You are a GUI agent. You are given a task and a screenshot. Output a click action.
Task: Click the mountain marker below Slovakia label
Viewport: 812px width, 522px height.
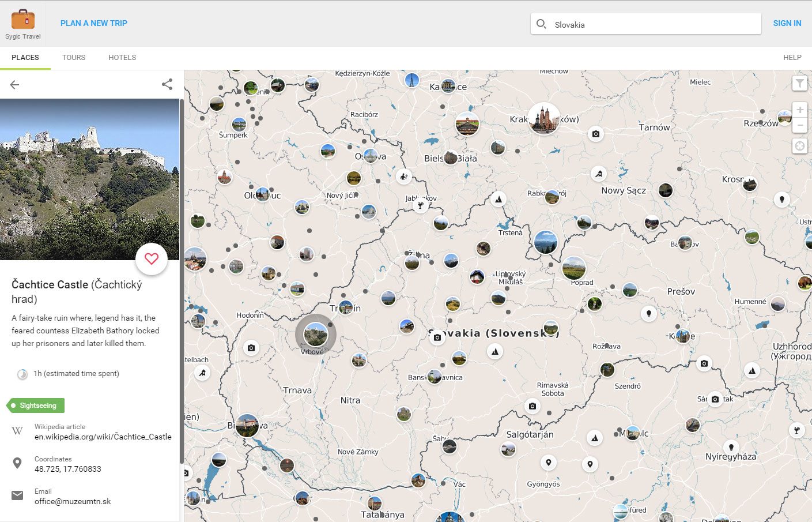pyautogui.click(x=495, y=351)
